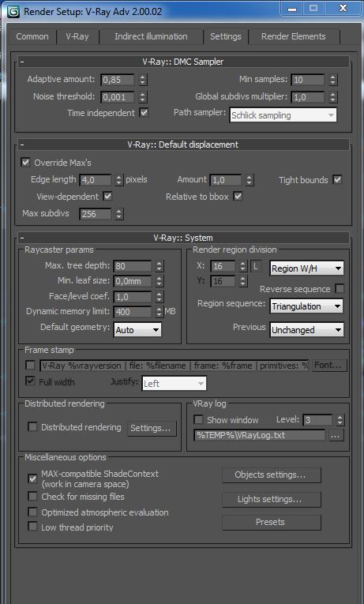
Task: Open Objects settings...
Action: pyautogui.click(x=271, y=475)
